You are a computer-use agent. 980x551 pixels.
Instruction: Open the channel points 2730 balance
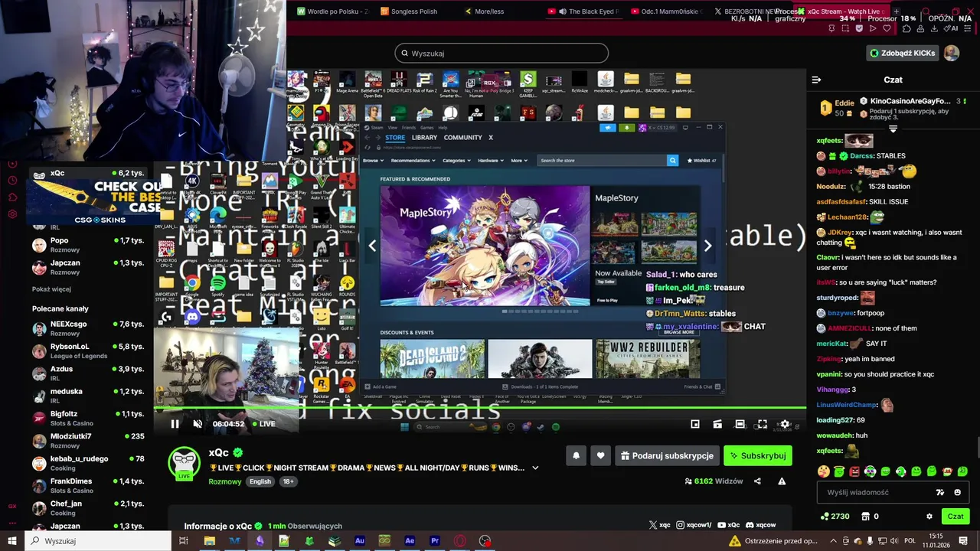point(835,517)
